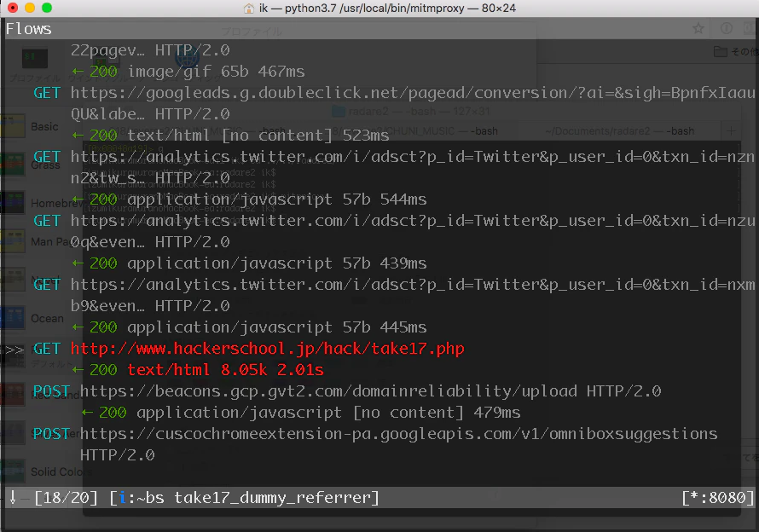Viewport: 759px width, 532px height.
Task: Select the Red Sands profile thumbnail in the background preferences
Action: click(x=13, y=395)
